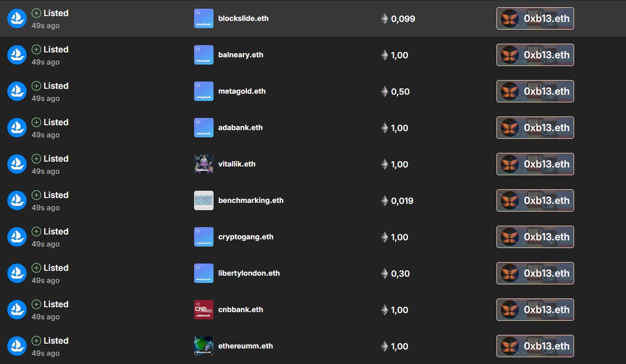Click the price value 0,30

[x=400, y=273]
